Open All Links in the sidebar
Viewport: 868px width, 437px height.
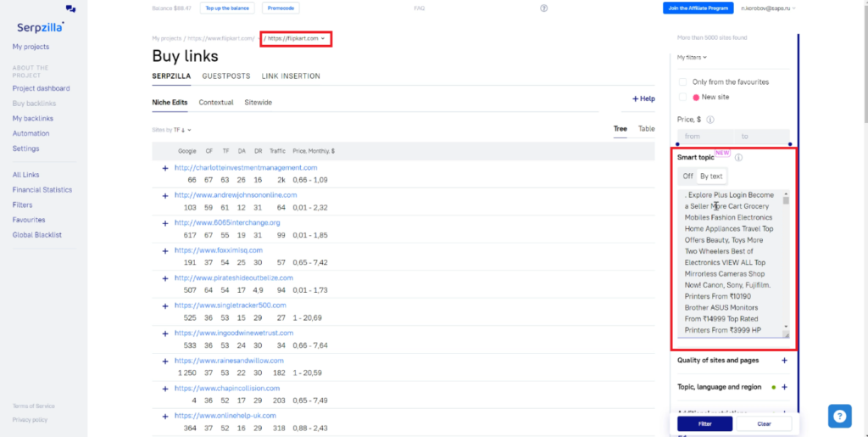tap(26, 175)
